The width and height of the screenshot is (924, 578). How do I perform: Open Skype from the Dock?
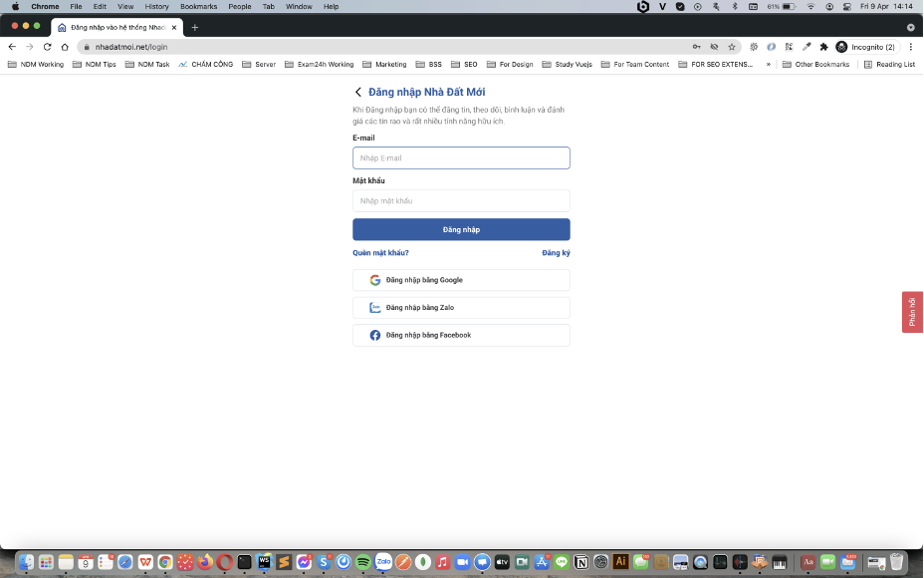[324, 562]
